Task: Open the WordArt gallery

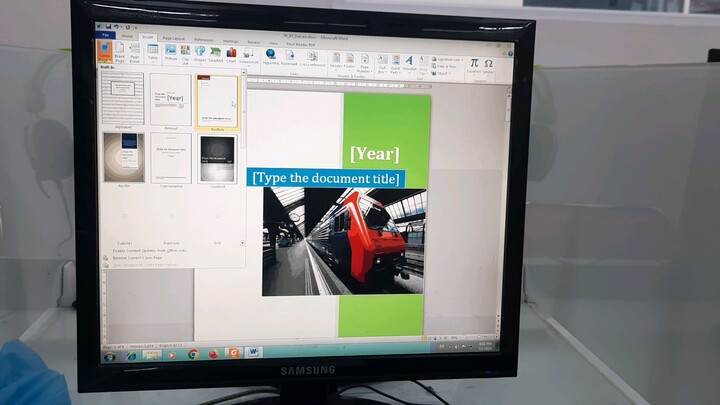Action: [409, 64]
